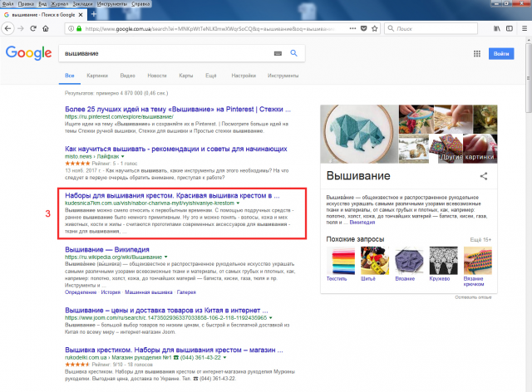Click the blue magnifier search button

point(293,53)
